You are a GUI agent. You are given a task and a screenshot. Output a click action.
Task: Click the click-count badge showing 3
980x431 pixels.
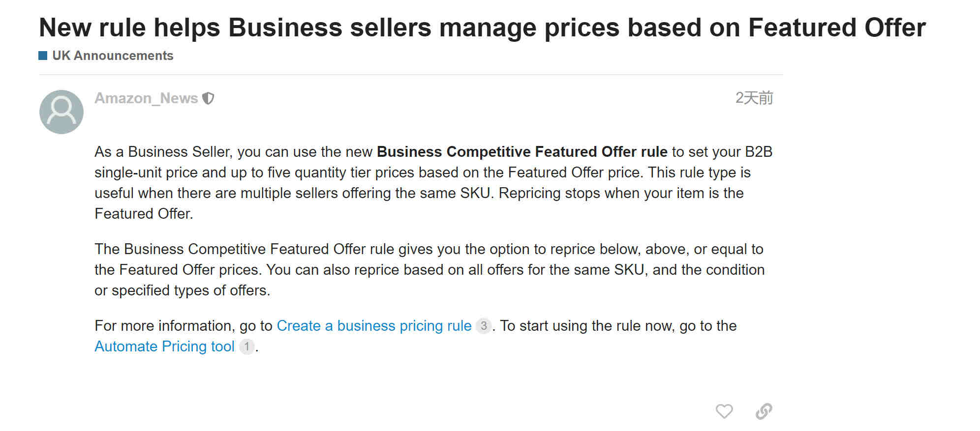click(484, 326)
